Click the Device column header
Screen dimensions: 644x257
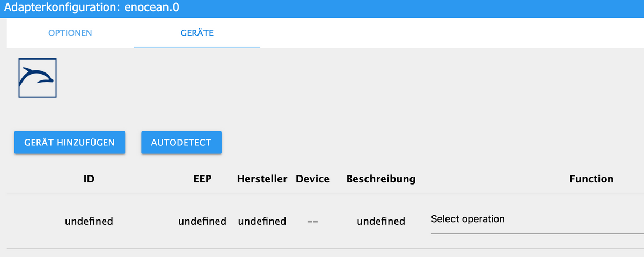click(312, 179)
